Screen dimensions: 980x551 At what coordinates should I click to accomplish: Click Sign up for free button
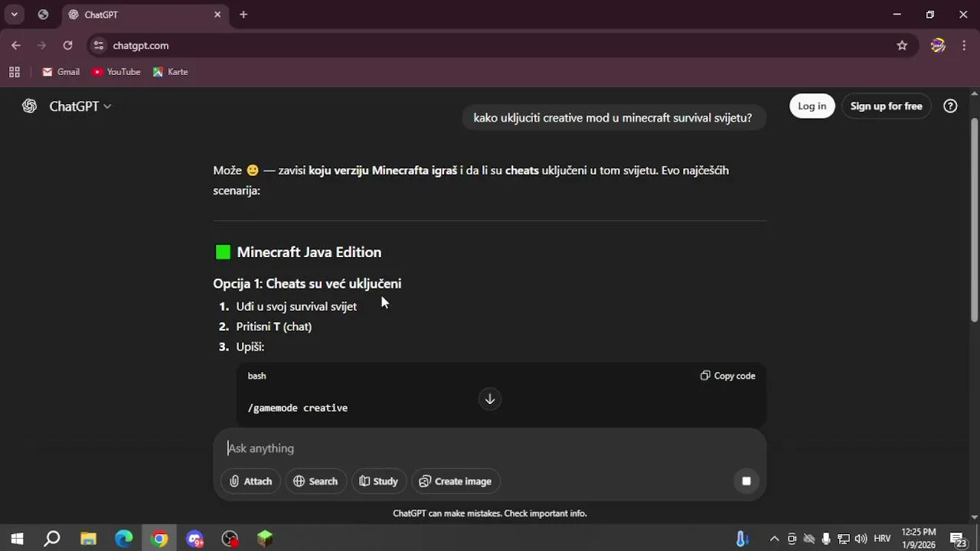point(886,106)
